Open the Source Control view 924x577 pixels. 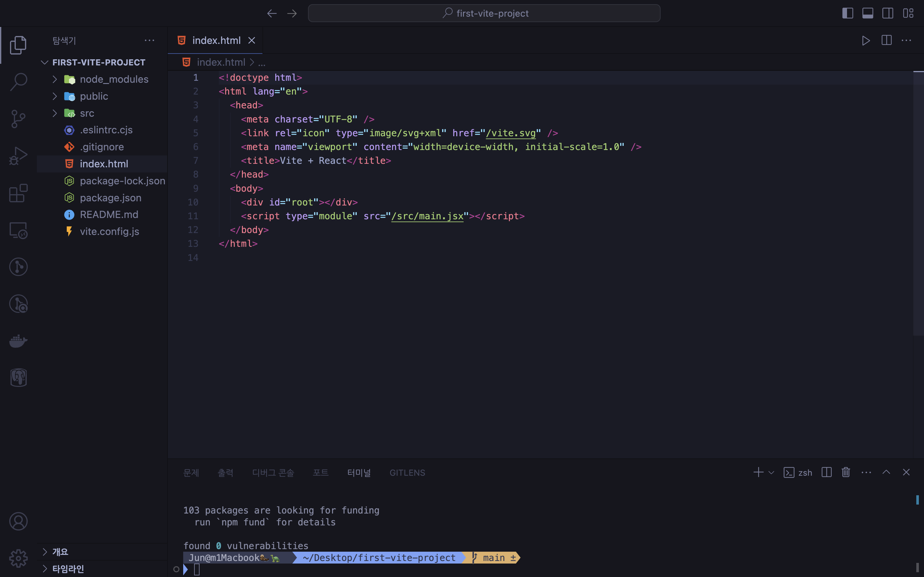[x=18, y=119]
